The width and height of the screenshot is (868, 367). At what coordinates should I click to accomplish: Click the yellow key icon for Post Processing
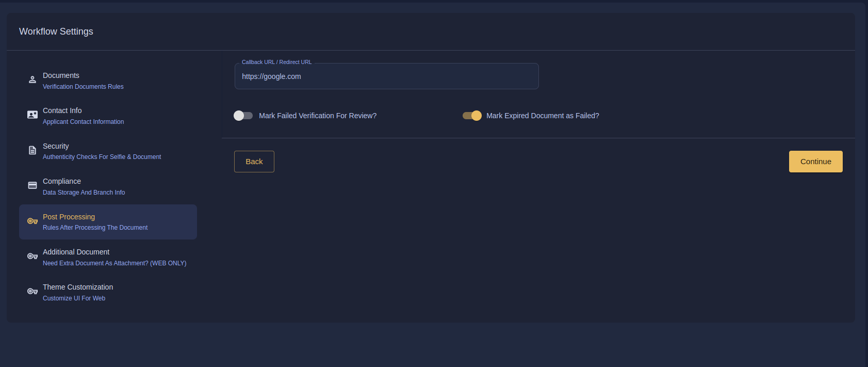32,221
